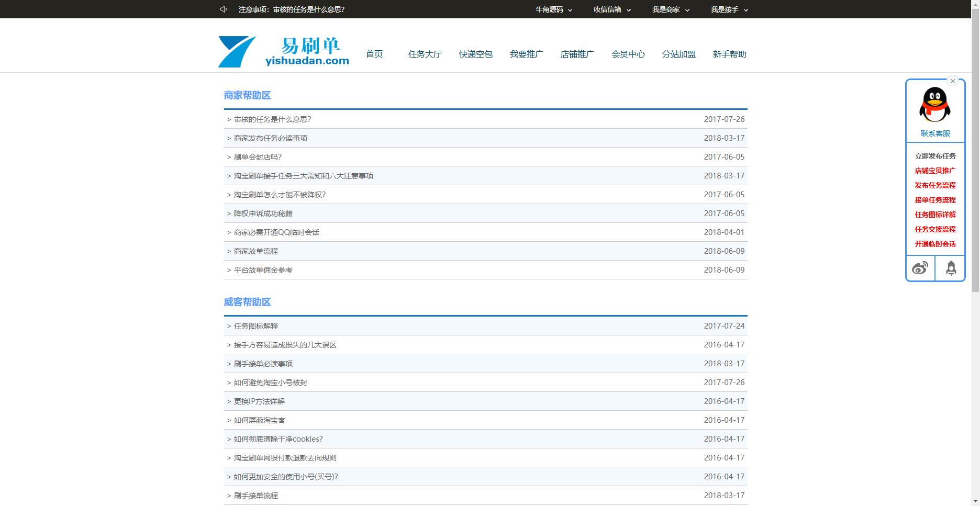Open the 我是商家 dropdown

pyautogui.click(x=670, y=9)
